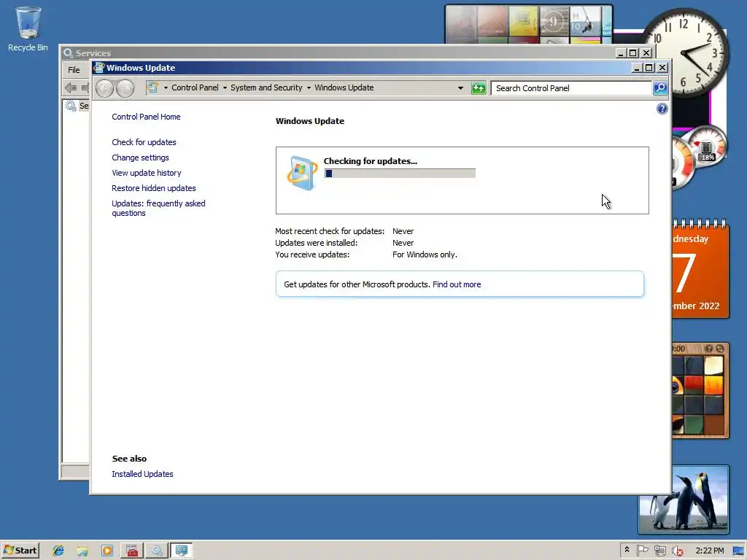Click 'For Windows only.' text
Viewport: 747px width, 560px height.
(x=425, y=254)
